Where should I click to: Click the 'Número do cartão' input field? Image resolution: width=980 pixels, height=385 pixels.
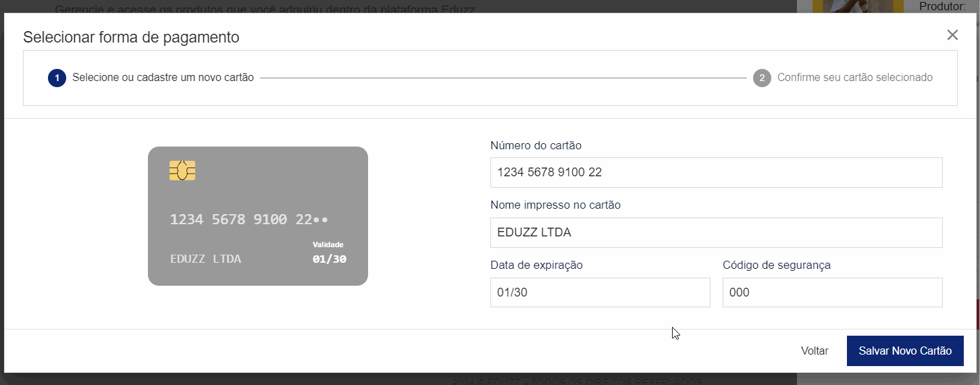pyautogui.click(x=716, y=173)
